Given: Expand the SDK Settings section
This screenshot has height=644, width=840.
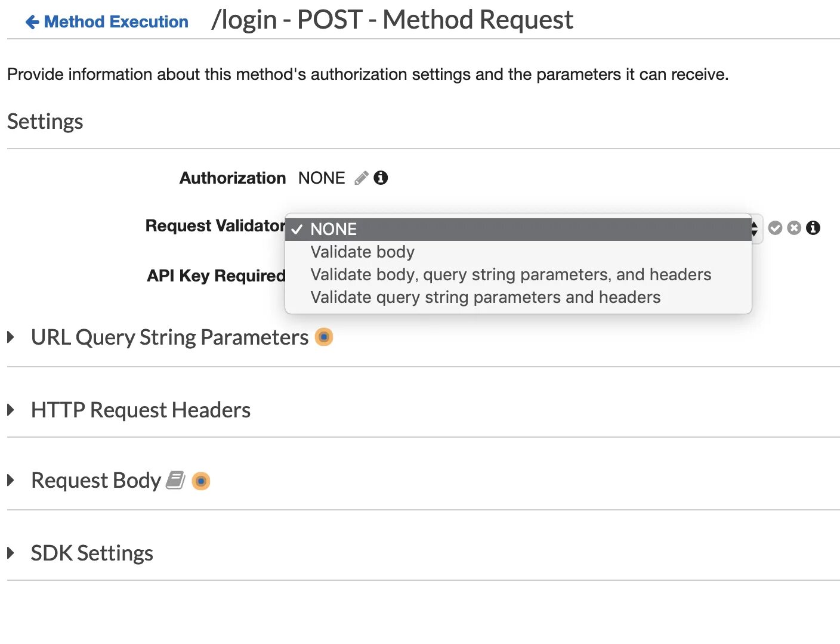Looking at the screenshot, I should point(11,553).
